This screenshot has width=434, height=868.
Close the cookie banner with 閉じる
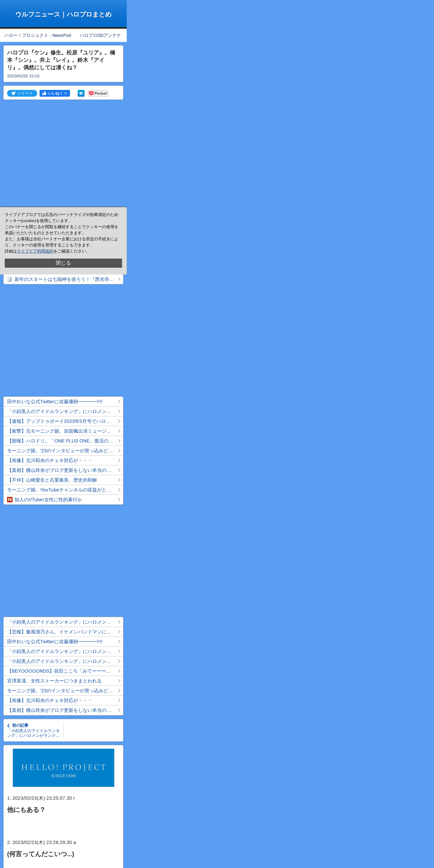(63, 263)
